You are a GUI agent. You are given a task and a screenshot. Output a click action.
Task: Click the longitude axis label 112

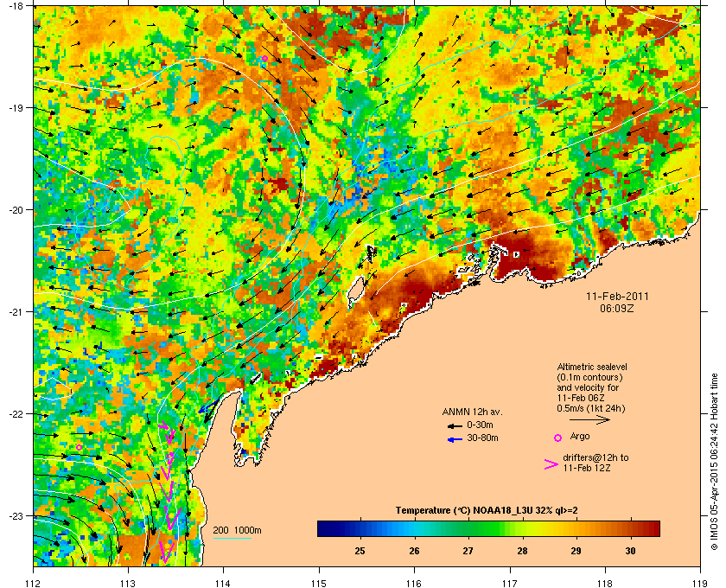click(34, 583)
